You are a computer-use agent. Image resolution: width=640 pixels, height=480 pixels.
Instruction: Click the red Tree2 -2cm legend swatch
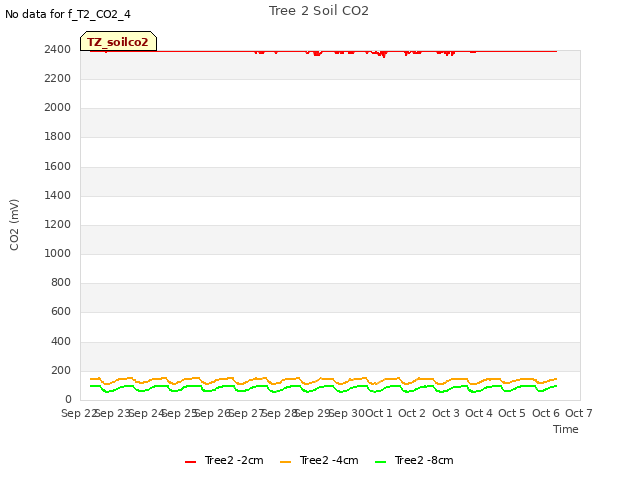pyautogui.click(x=191, y=462)
